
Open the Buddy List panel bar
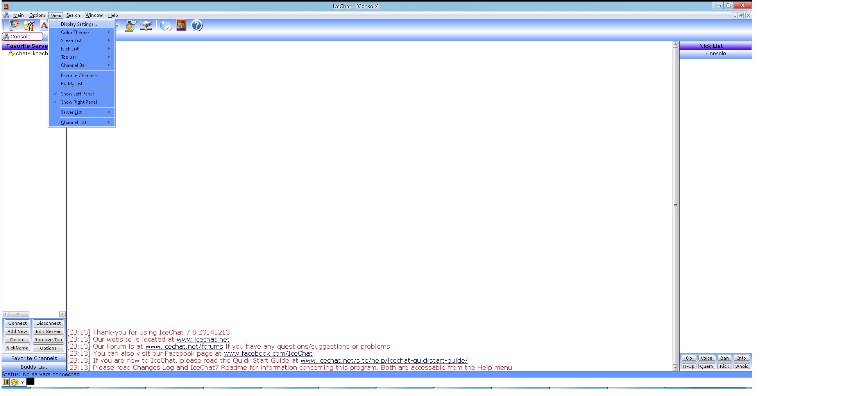coord(34,367)
